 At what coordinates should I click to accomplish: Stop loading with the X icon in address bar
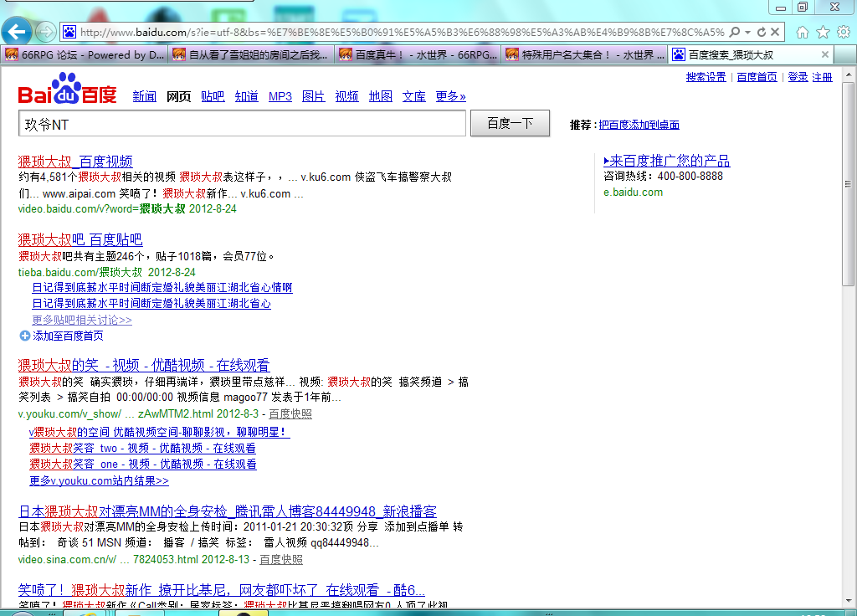click(x=775, y=33)
